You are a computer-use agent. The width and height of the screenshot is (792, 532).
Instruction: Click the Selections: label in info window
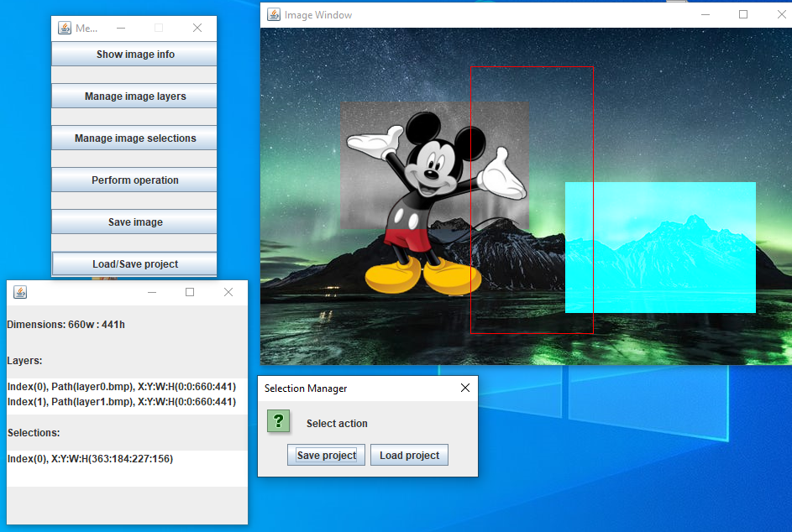34,433
